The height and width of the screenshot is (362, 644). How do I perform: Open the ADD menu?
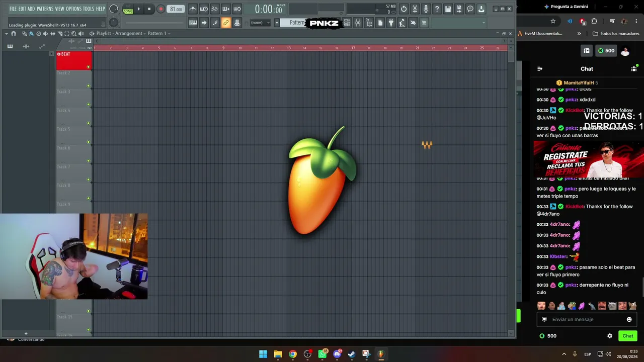click(31, 9)
